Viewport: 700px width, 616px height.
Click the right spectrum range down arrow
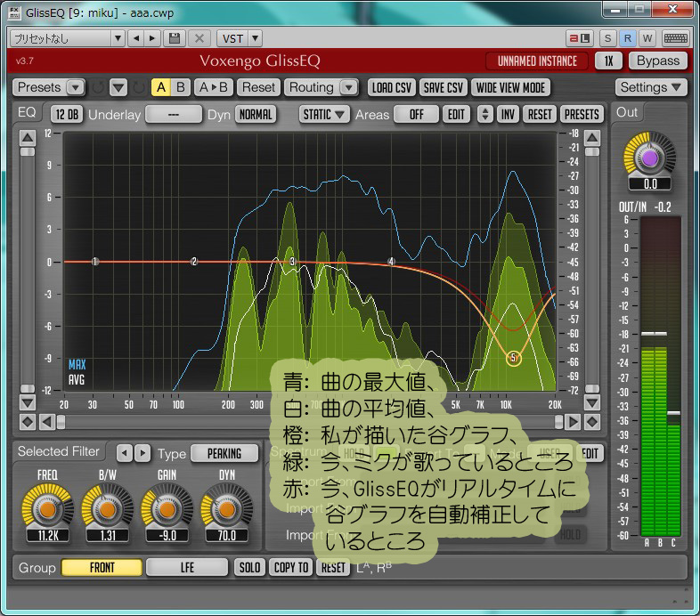coord(592,403)
